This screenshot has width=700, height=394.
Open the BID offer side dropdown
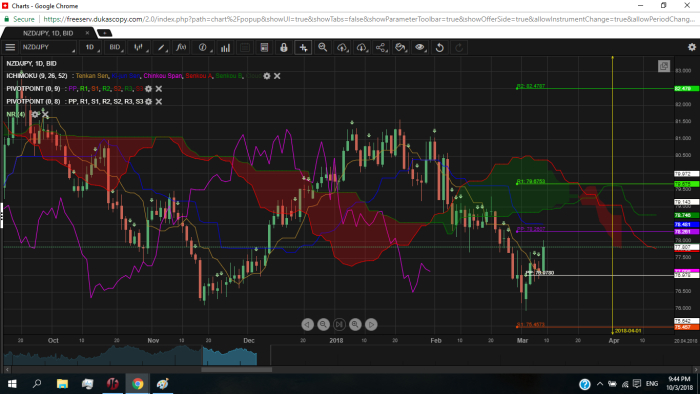tap(116, 47)
